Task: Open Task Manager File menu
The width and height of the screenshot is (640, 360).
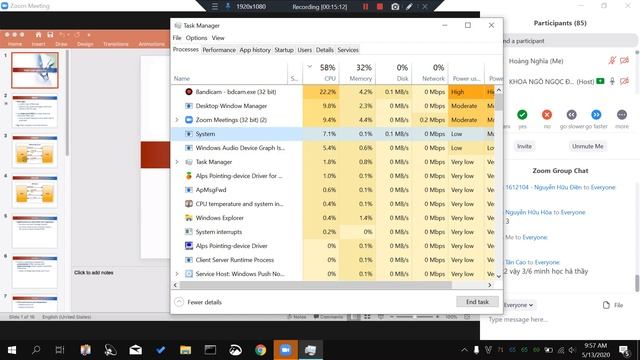Action: 177,38
